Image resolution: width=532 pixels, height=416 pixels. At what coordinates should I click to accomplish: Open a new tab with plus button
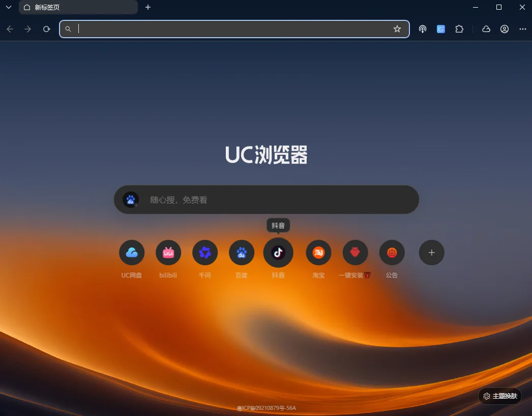[x=148, y=7]
